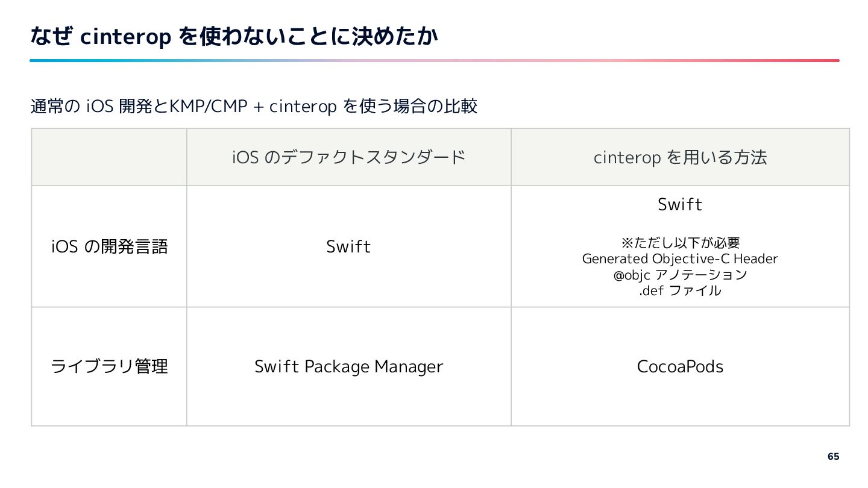This screenshot has height=488, width=868.
Task: Click the '@objc アノテーション' line
Action: click(680, 275)
